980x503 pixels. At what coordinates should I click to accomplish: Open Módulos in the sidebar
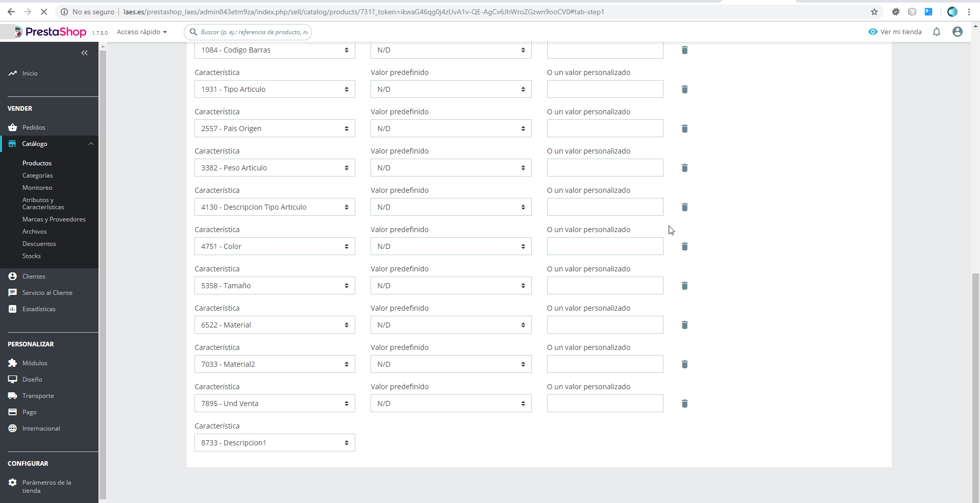[35, 363]
